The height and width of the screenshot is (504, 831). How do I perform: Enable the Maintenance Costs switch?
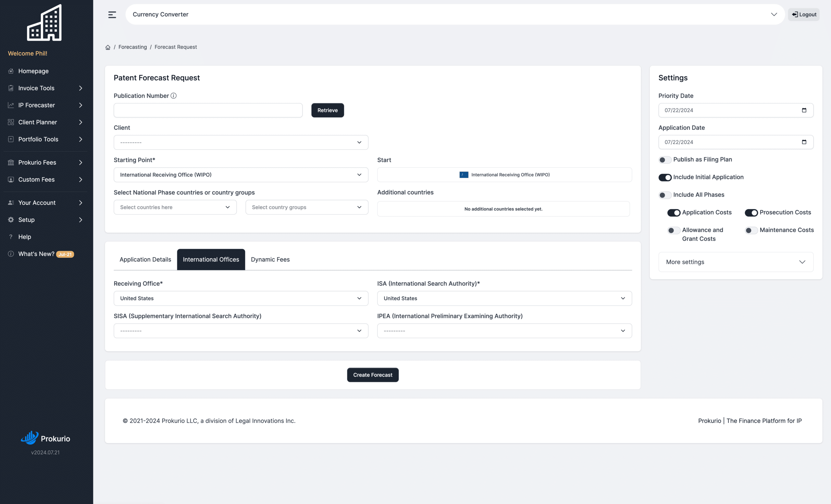tap(751, 230)
